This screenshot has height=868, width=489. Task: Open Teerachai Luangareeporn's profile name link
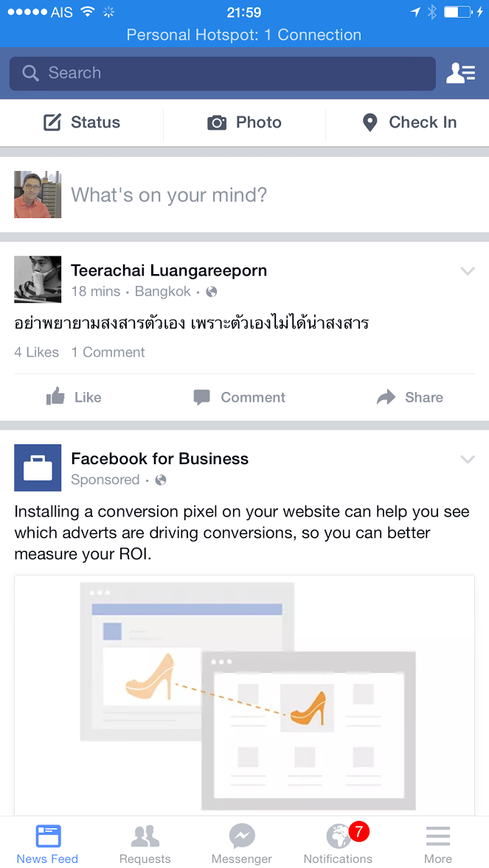point(169,270)
